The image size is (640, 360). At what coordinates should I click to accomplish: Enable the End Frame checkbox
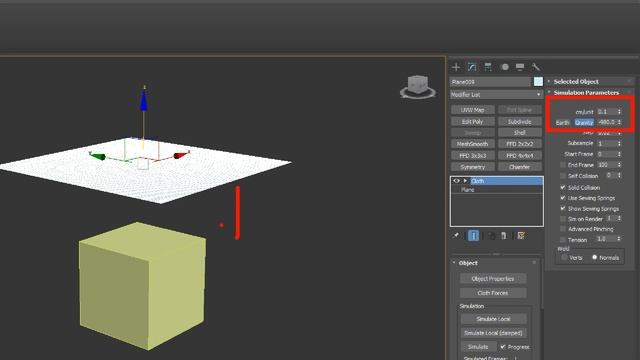pyautogui.click(x=563, y=165)
